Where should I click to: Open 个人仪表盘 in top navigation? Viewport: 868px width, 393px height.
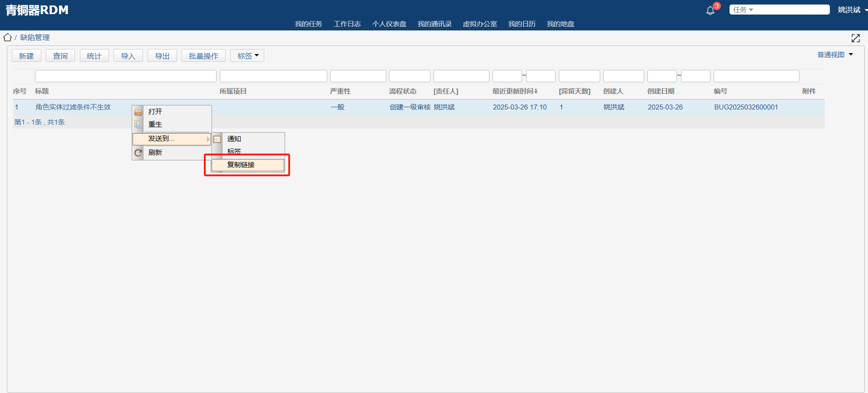point(389,24)
